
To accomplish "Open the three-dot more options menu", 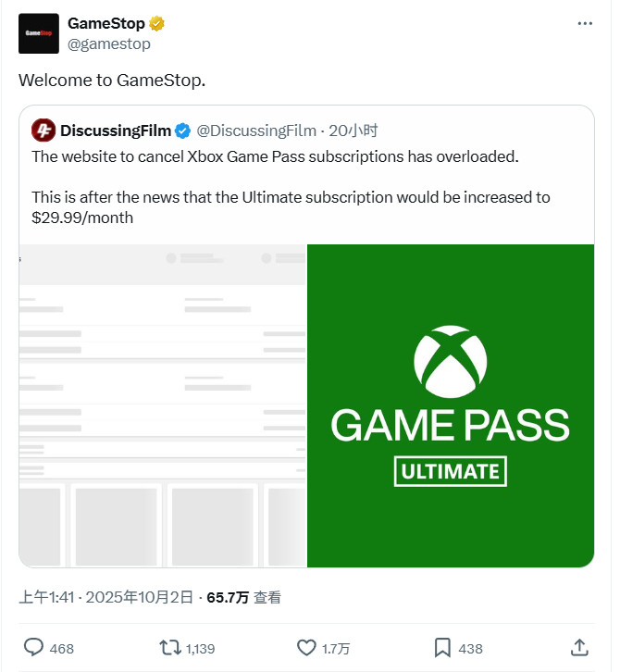I will (584, 24).
